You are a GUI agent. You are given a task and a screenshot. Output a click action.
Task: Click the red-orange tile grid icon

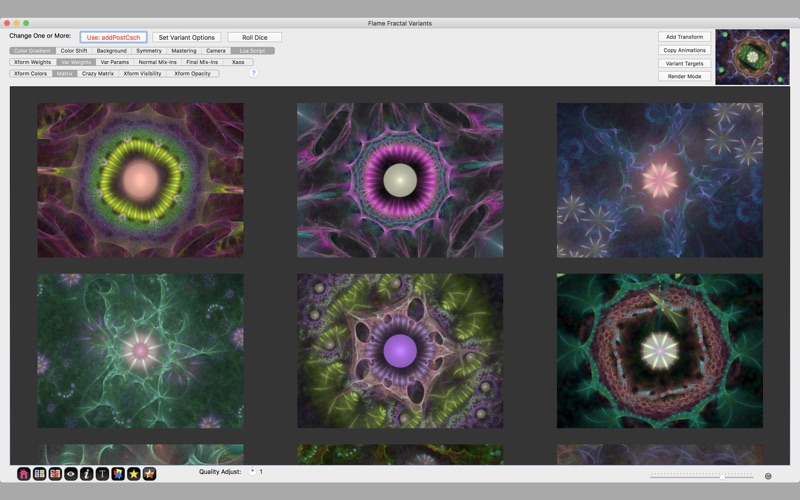tap(55, 474)
